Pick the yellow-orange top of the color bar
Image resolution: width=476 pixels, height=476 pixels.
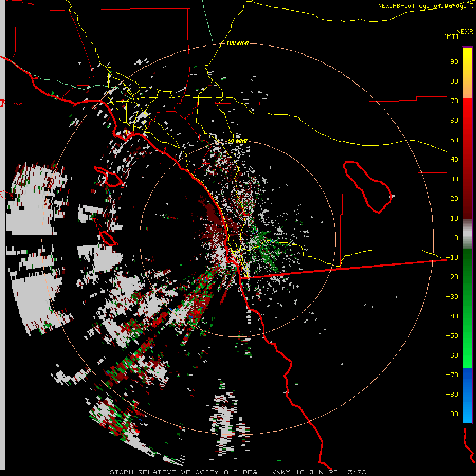click(467, 73)
